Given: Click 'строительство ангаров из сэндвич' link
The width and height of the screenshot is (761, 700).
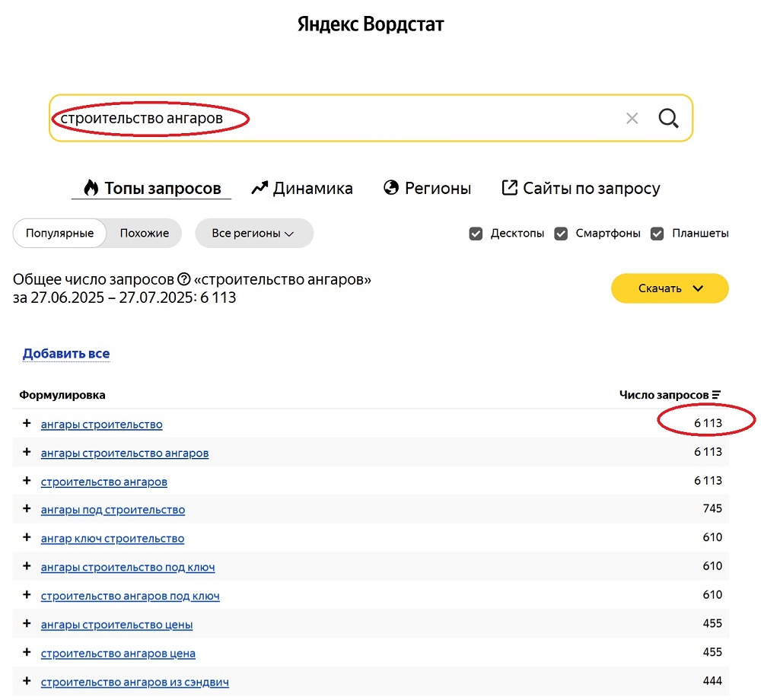Looking at the screenshot, I should click(135, 682).
